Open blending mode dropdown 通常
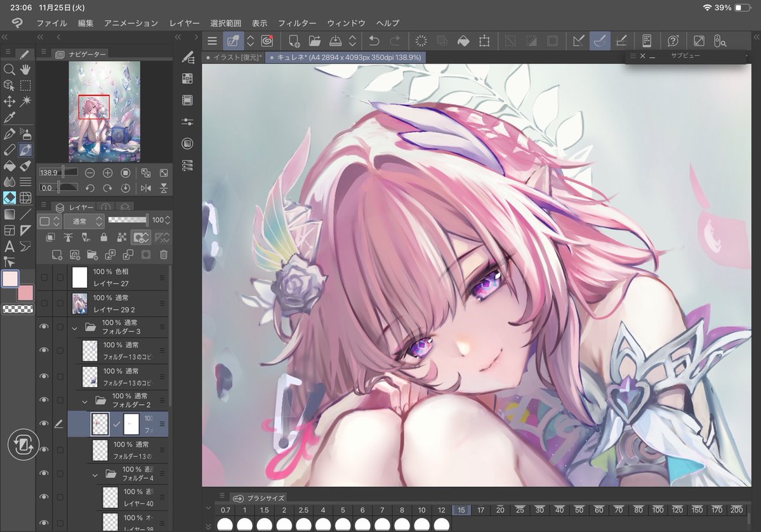The image size is (761, 532). [84, 222]
